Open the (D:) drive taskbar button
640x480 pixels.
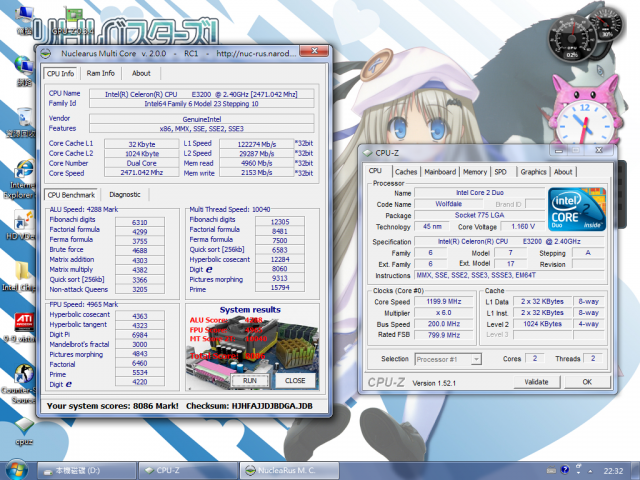pos(87,471)
